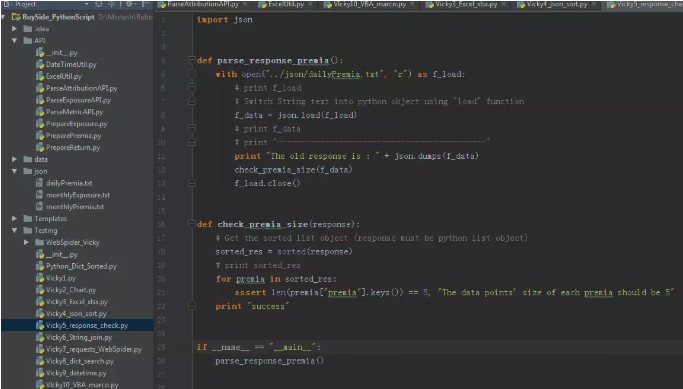Close the ParseAttributionAPI.py tab

click(x=245, y=4)
